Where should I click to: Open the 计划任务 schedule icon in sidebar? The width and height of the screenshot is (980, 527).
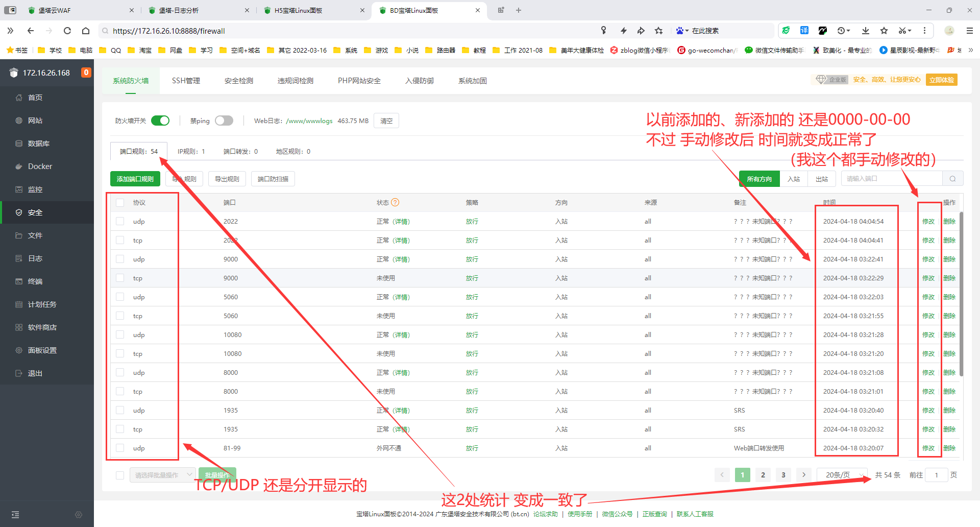click(19, 304)
